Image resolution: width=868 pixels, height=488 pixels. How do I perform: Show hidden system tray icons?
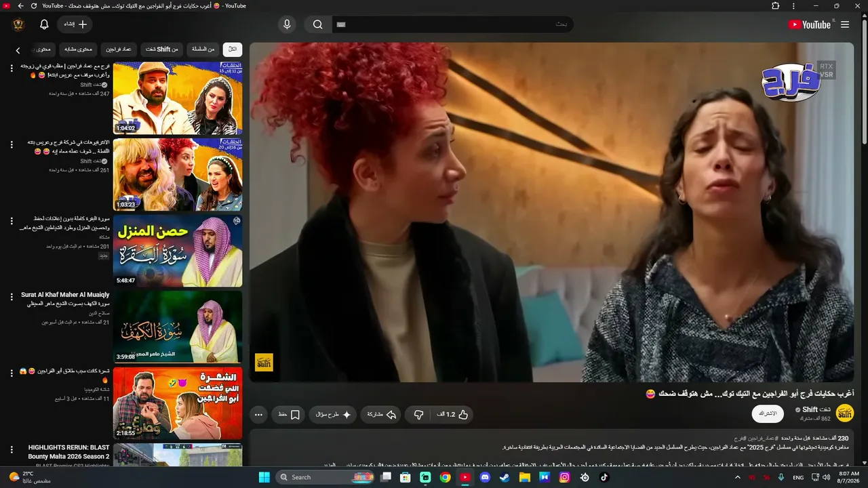click(x=738, y=477)
